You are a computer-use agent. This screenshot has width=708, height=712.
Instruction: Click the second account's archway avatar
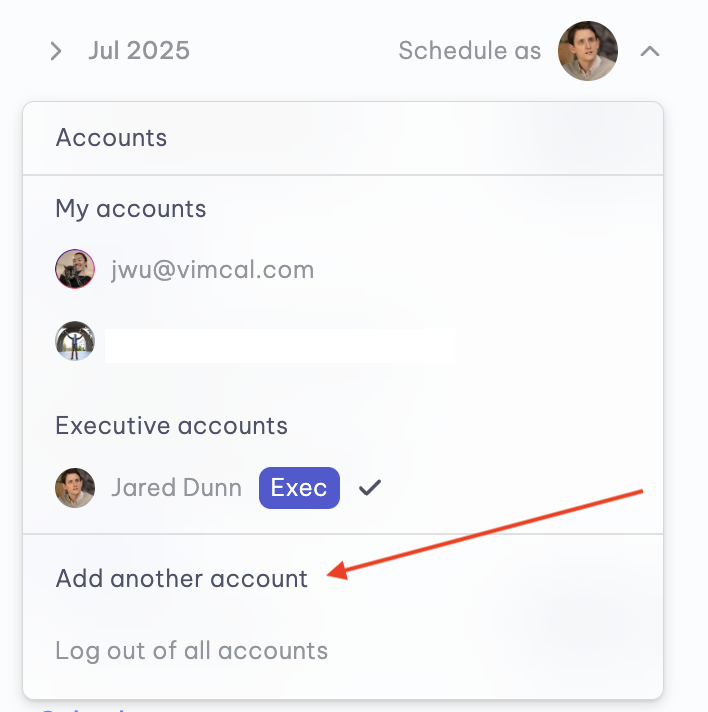click(x=75, y=342)
